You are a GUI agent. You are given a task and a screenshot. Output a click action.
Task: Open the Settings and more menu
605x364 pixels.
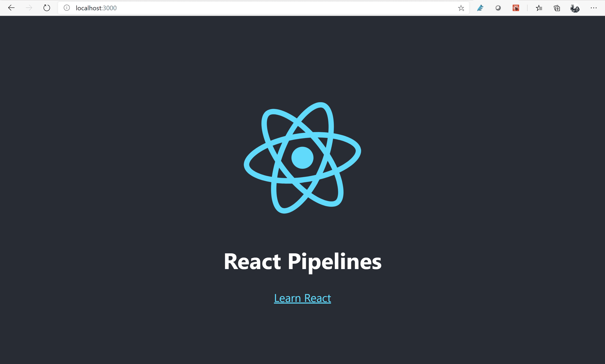point(594,8)
